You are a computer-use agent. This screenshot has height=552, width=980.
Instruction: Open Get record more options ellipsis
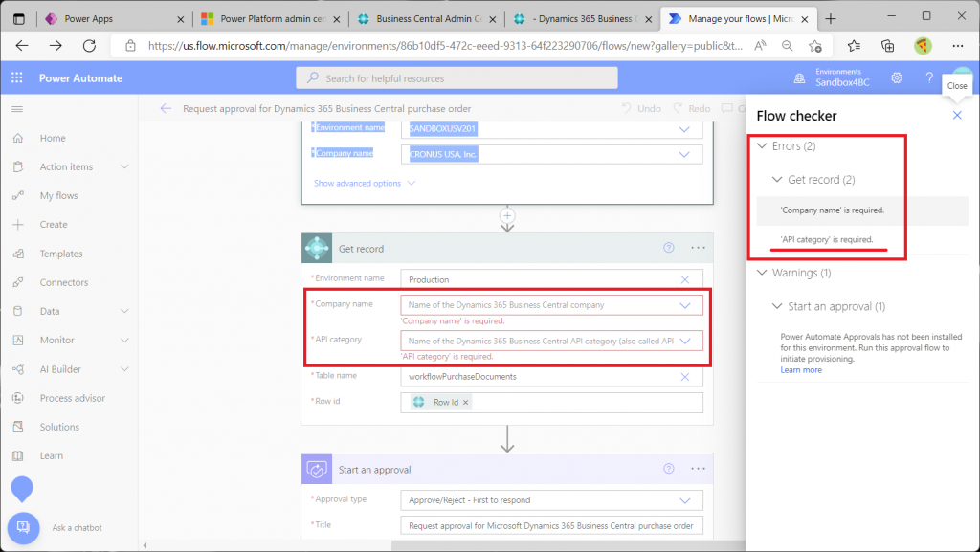click(x=698, y=248)
